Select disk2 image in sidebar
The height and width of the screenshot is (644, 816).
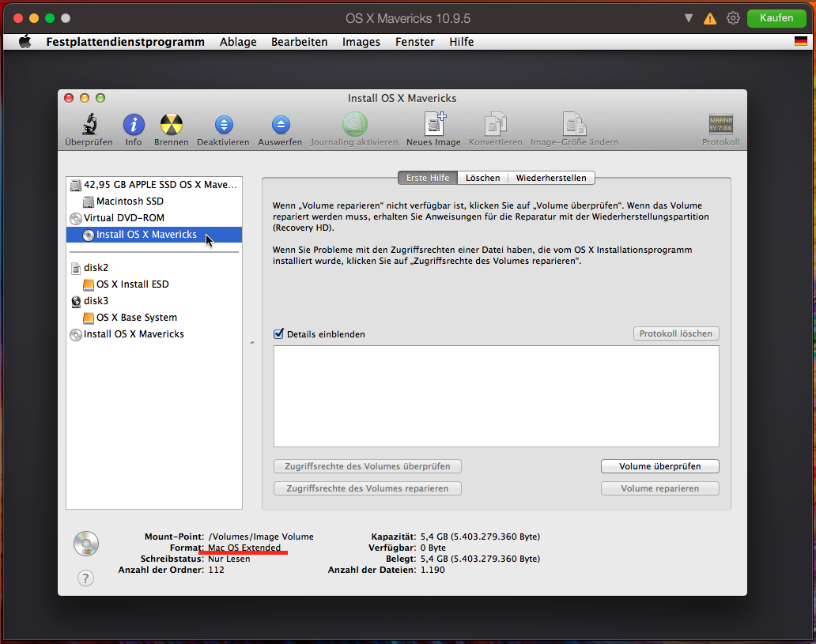(x=154, y=268)
